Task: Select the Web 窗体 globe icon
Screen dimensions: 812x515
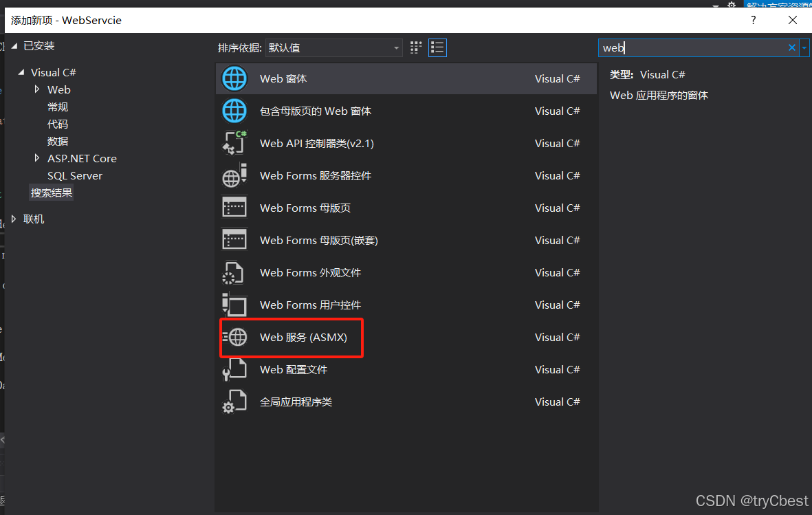Action: pos(234,79)
